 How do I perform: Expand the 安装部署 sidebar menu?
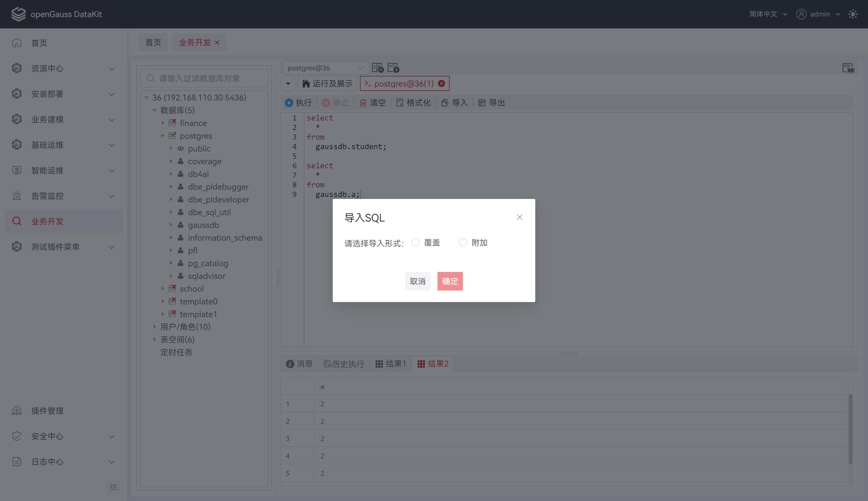pyautogui.click(x=64, y=94)
